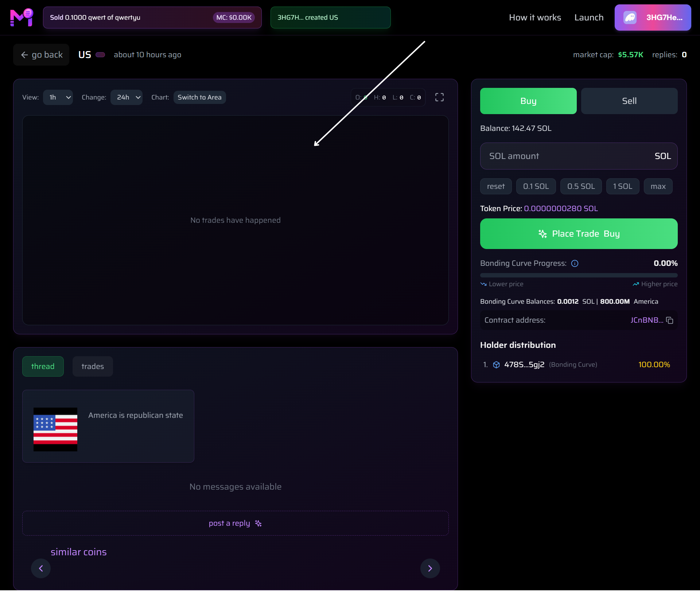Select the thread tab
Viewport: 700px width, 591px height.
43,366
